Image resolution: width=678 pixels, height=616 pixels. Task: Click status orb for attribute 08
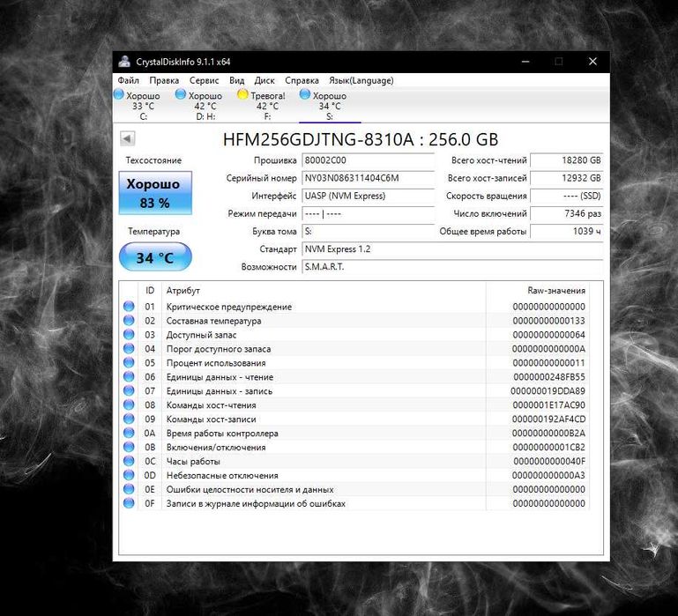[129, 405]
